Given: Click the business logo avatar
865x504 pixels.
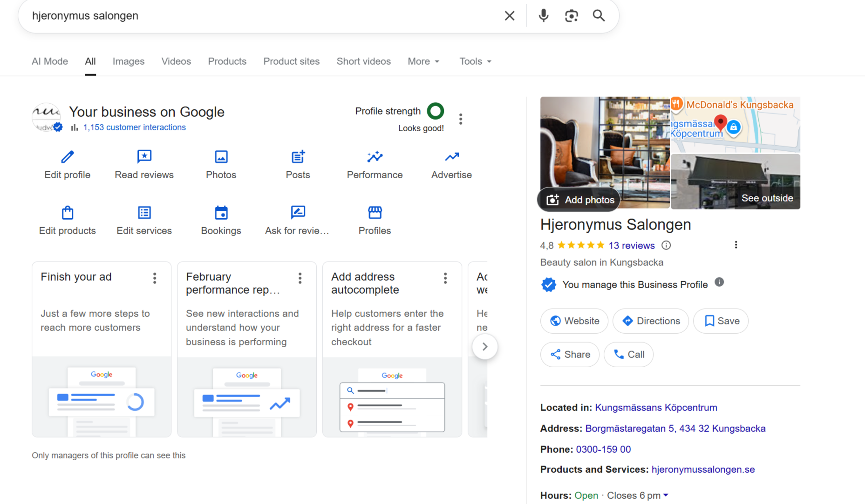Looking at the screenshot, I should pos(47,117).
